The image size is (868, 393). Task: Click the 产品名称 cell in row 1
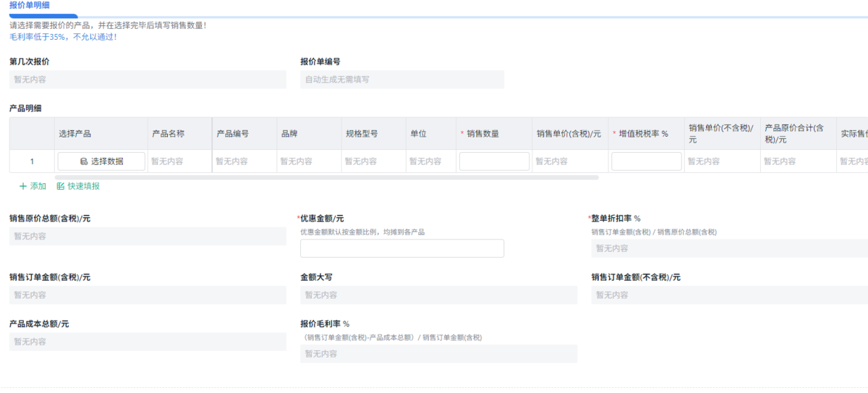179,161
